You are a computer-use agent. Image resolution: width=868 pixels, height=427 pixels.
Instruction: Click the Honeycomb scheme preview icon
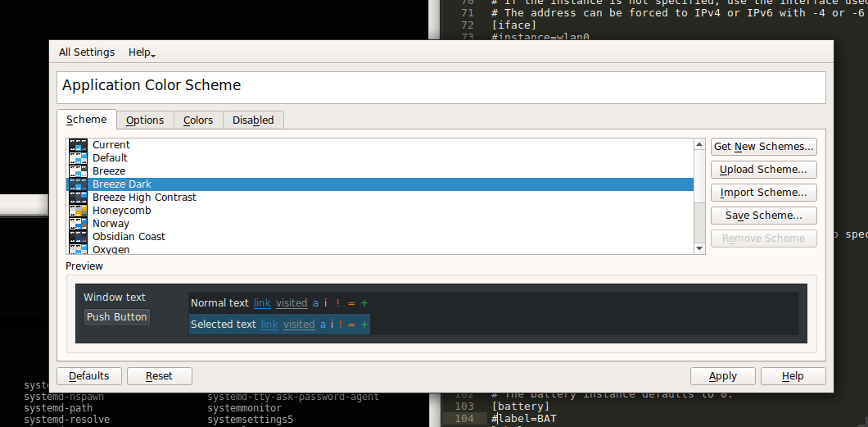(79, 211)
